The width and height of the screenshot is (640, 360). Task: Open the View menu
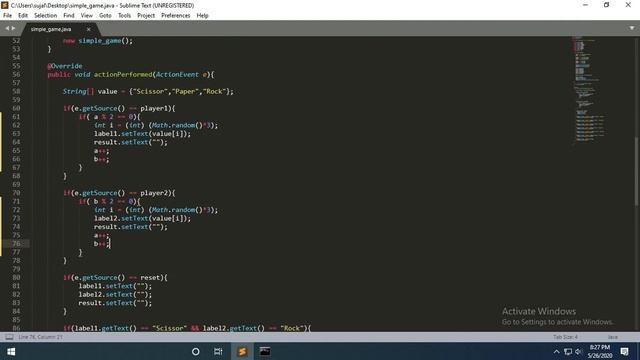point(87,16)
